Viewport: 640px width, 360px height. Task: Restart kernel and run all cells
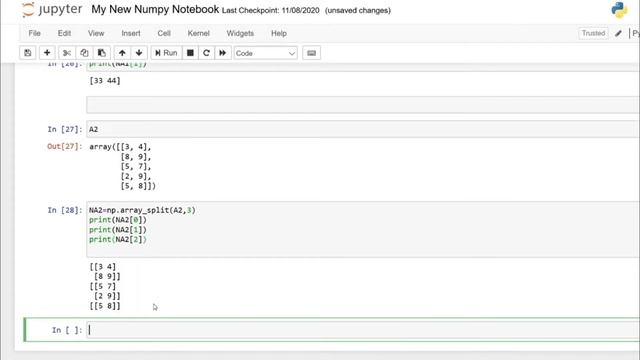[222, 53]
